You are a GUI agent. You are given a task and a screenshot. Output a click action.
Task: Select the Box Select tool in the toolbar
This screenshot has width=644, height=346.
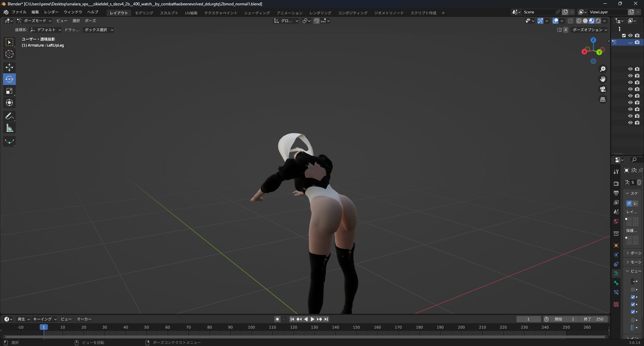(x=9, y=42)
